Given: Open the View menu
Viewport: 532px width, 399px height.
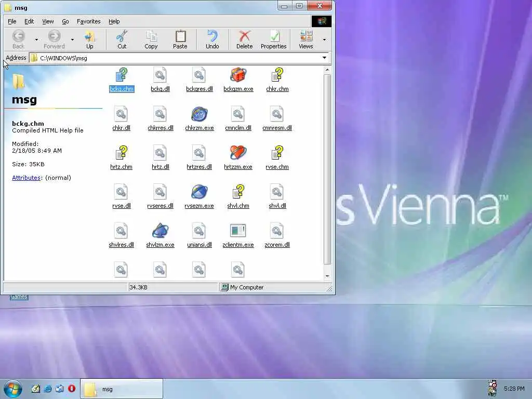Looking at the screenshot, I should click(48, 21).
